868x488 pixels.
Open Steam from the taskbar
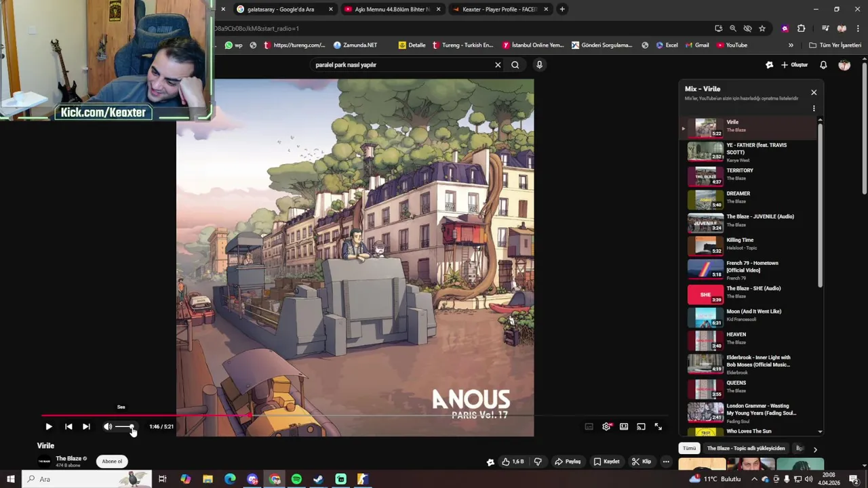pos(318,479)
